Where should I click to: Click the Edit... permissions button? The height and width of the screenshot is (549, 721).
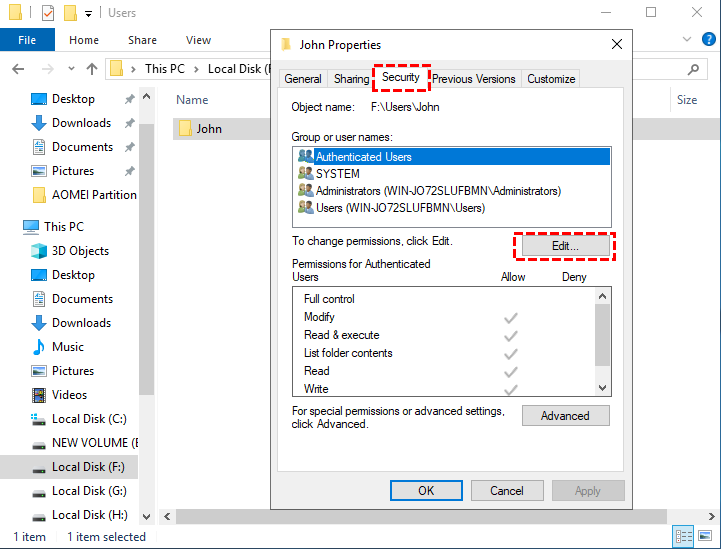(x=565, y=246)
